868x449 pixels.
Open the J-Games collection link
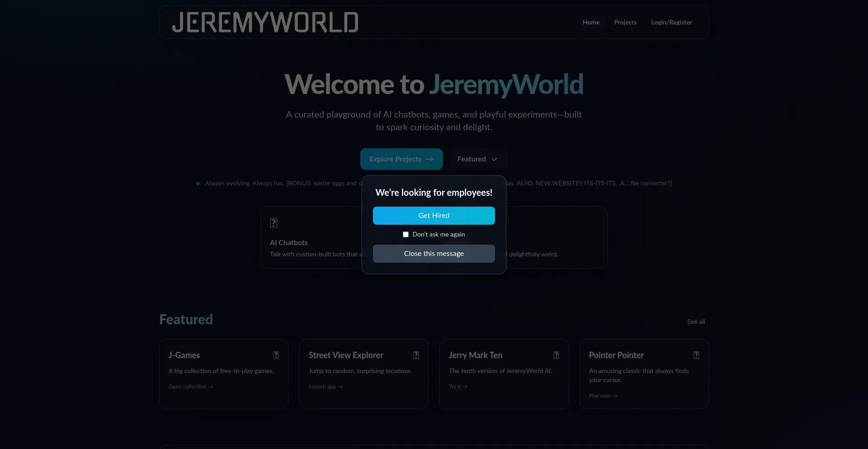coord(190,387)
